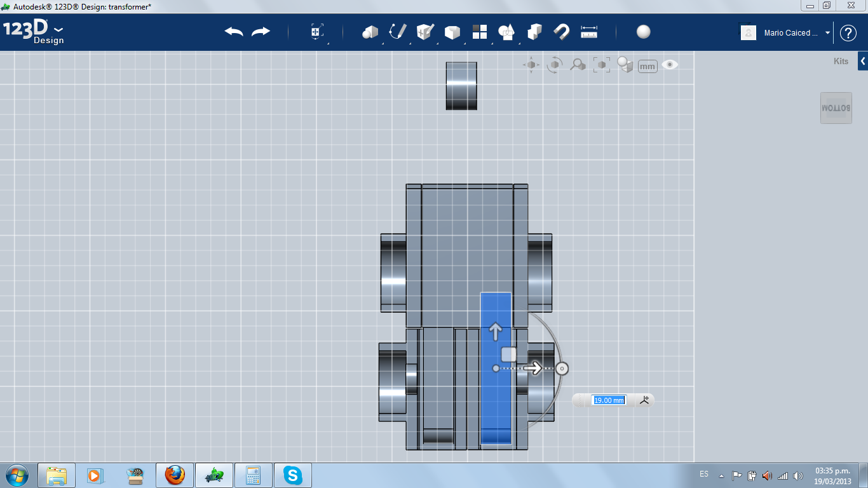
Task: Select the Measure ruler tool
Action: click(589, 32)
